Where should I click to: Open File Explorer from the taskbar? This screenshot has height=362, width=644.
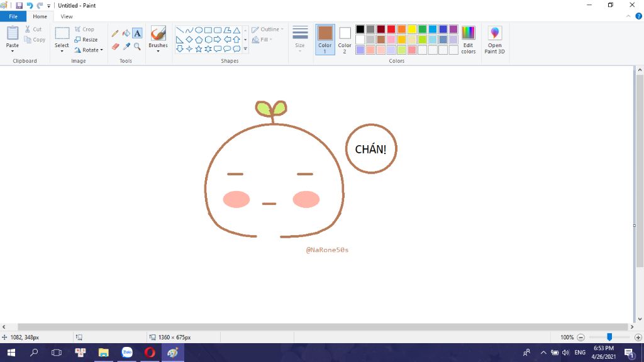coord(104,352)
